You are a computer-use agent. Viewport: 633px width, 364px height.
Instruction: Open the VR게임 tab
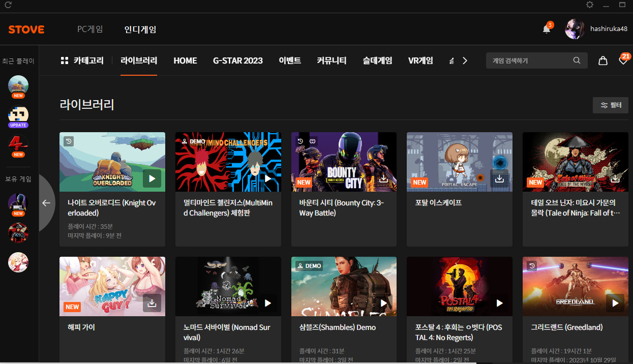420,60
